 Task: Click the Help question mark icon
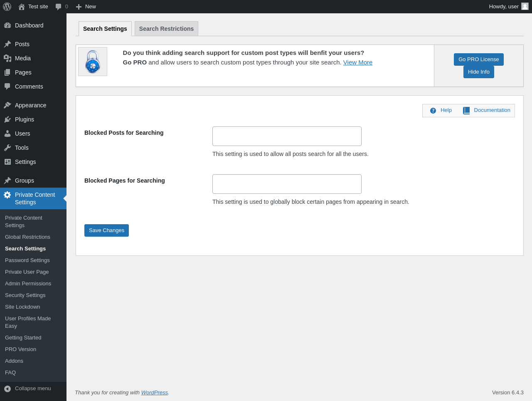tap(433, 111)
